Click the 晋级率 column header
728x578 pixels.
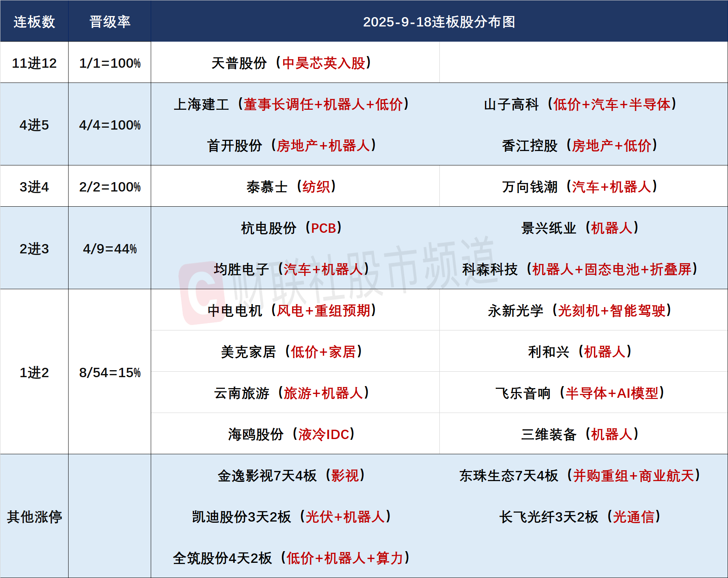click(x=110, y=22)
